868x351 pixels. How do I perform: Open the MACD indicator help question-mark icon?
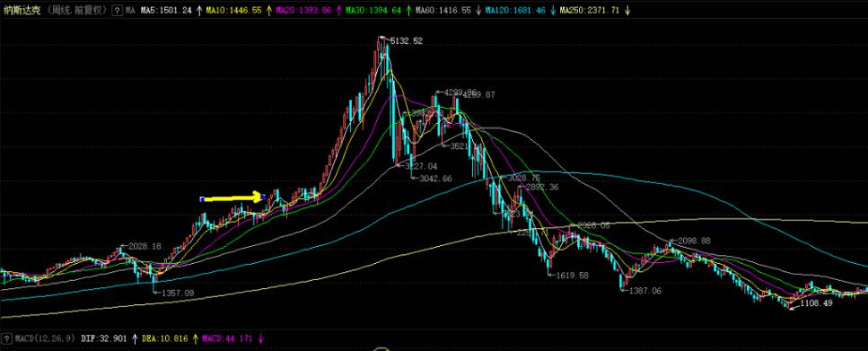coord(6,338)
